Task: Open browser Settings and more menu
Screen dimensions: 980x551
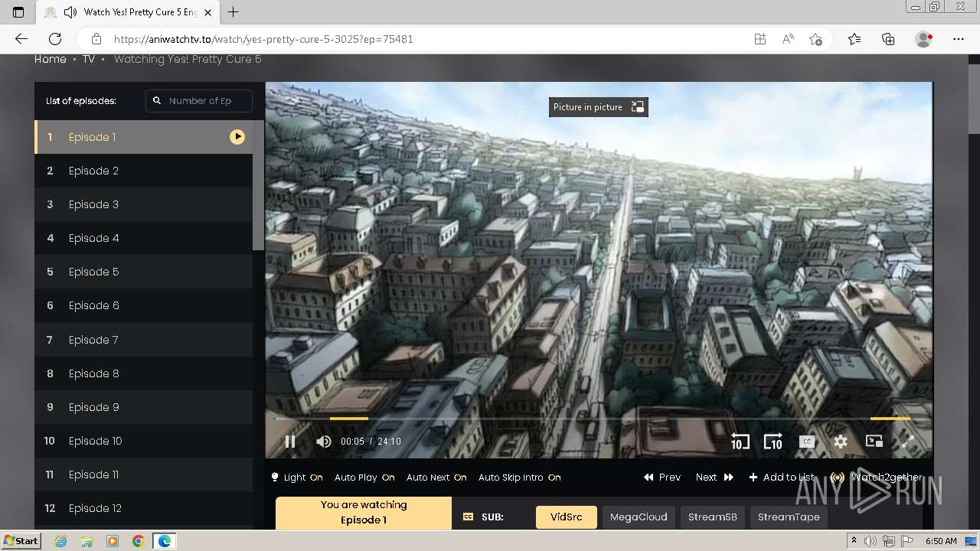Action: (x=959, y=39)
